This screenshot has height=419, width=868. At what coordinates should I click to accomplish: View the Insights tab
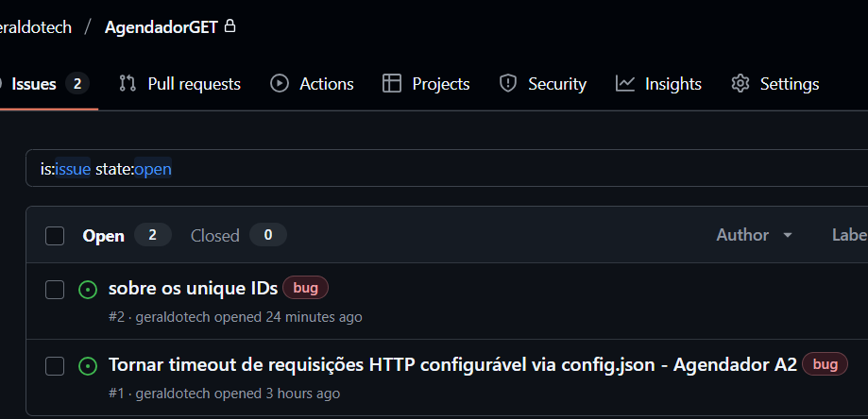(658, 84)
